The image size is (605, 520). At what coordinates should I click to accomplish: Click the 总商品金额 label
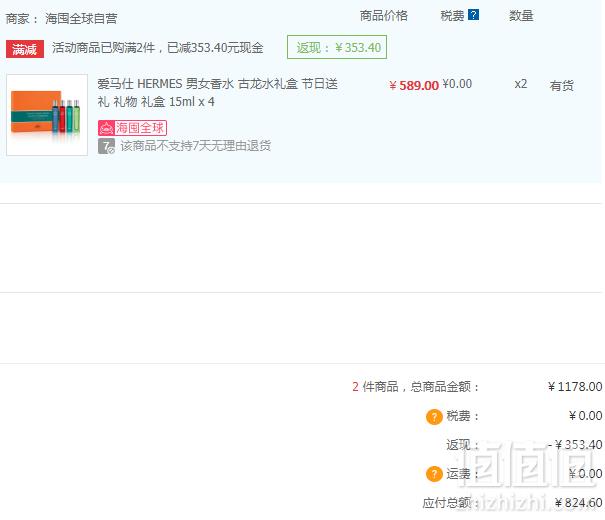coord(444,387)
